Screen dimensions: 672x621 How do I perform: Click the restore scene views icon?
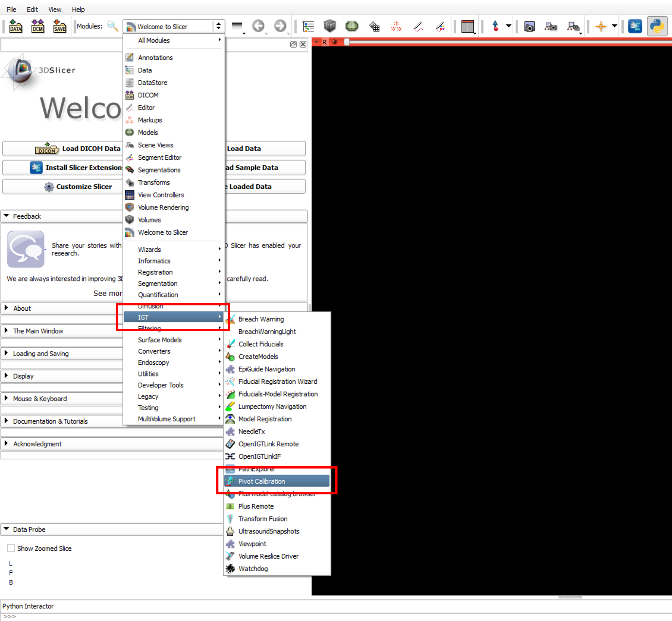(573, 26)
